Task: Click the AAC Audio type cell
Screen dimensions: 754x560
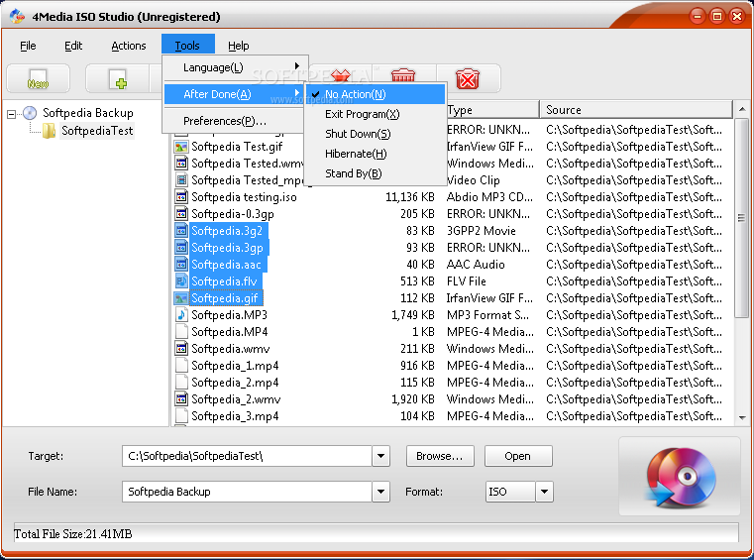Action: [476, 265]
